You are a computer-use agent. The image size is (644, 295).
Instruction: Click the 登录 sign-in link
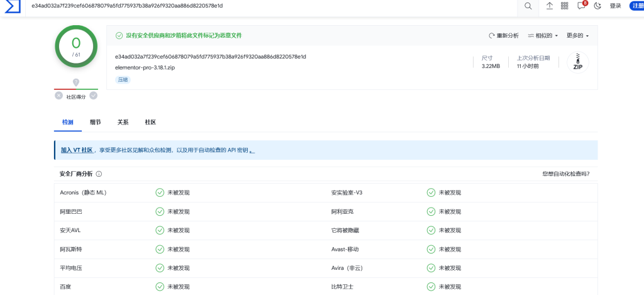[x=615, y=6]
